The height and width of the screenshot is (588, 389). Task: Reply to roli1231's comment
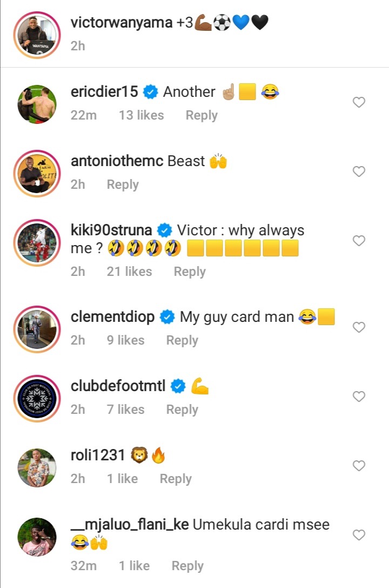(176, 479)
